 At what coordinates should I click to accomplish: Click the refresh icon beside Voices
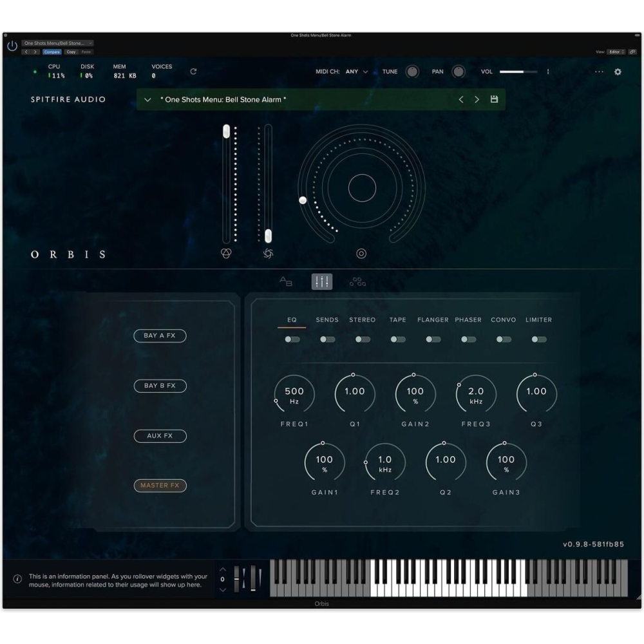pyautogui.click(x=193, y=71)
